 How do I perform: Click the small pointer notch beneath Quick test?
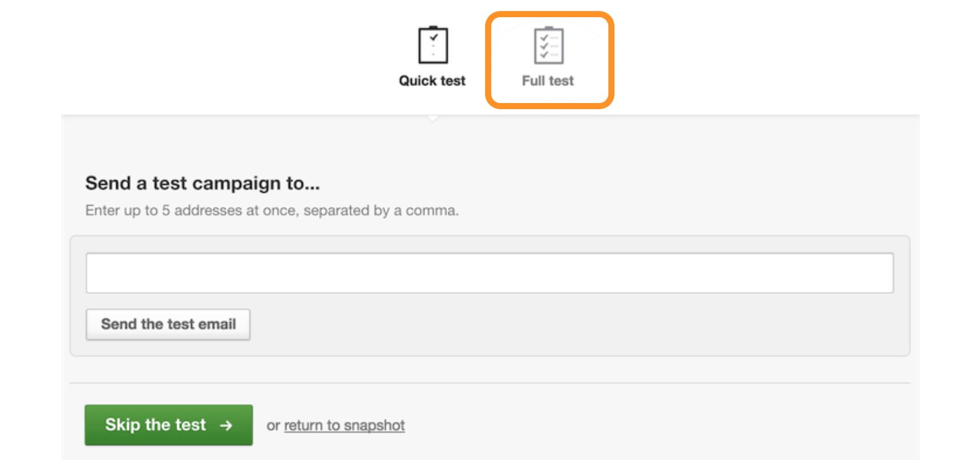(433, 118)
